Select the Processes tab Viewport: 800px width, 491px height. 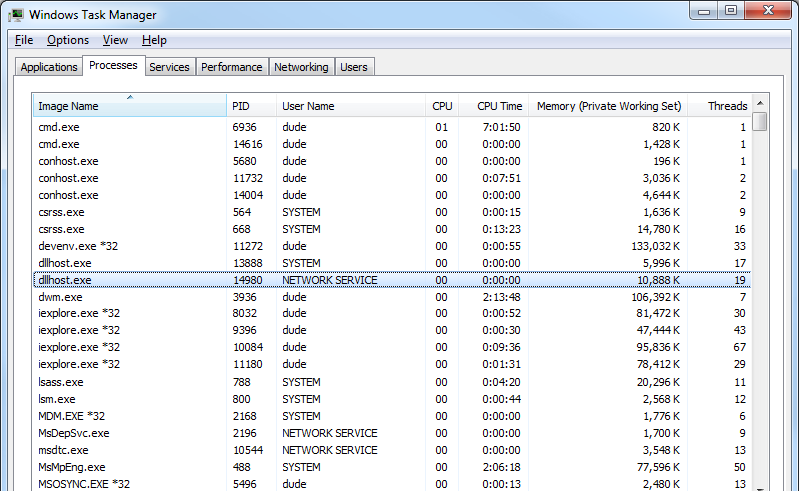113,65
